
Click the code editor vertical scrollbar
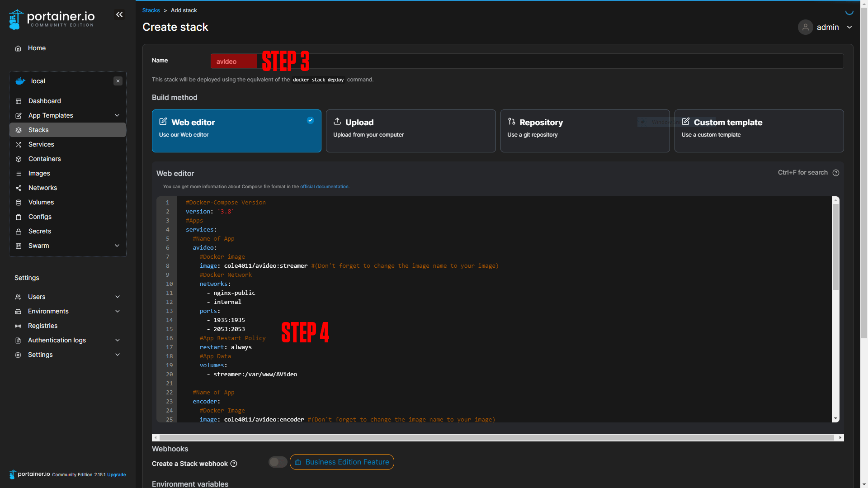[x=835, y=246]
